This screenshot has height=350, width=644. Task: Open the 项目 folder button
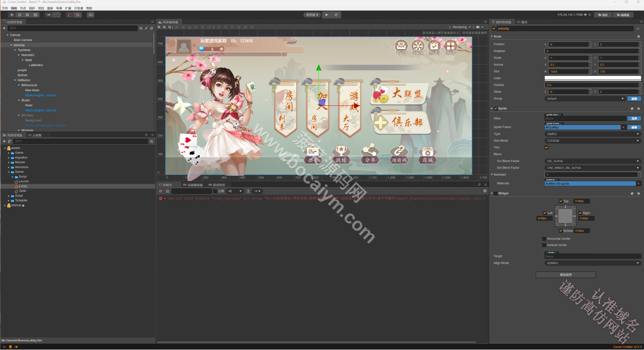(603, 15)
